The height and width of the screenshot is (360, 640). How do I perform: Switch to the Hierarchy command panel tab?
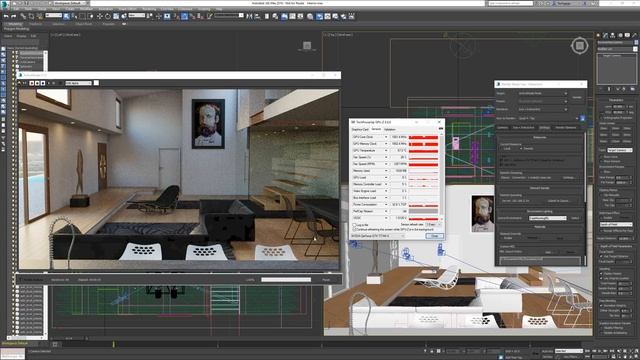(613, 36)
